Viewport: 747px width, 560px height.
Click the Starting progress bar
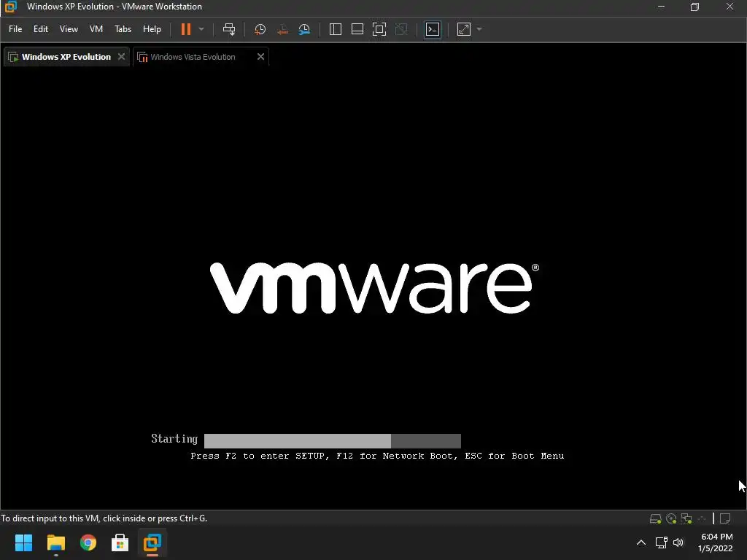point(333,440)
